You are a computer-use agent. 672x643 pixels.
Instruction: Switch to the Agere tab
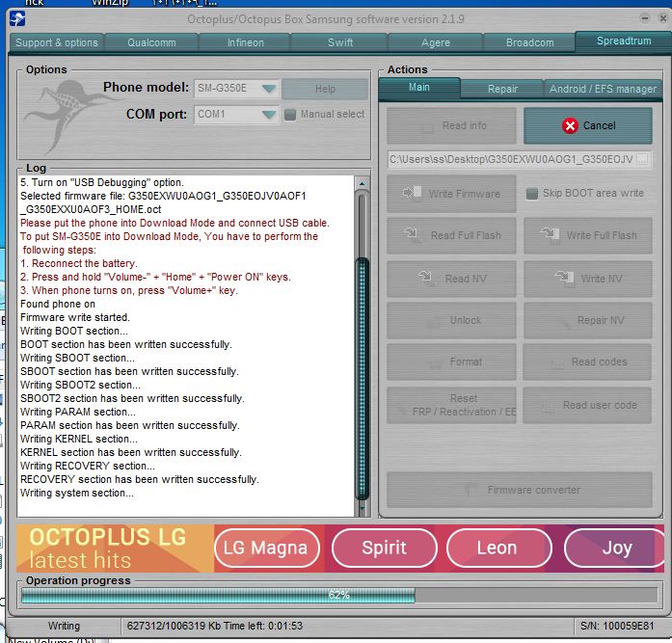click(436, 42)
